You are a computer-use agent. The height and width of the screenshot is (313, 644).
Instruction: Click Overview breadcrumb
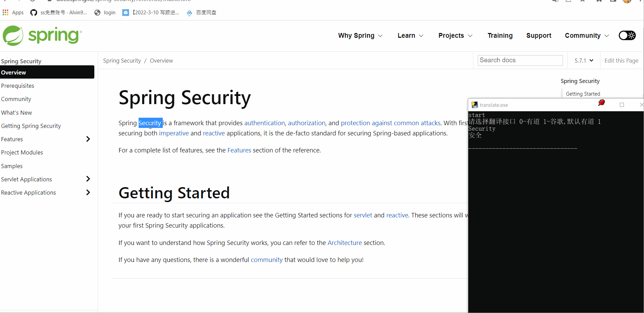161,61
